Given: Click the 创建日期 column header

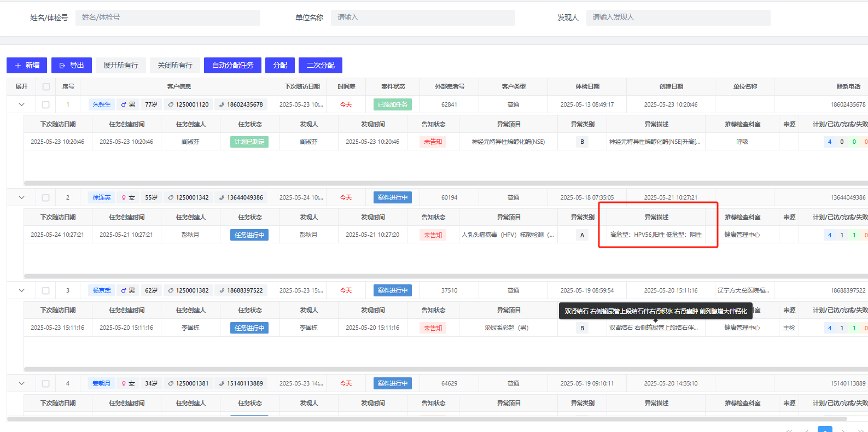Looking at the screenshot, I should click(x=671, y=86).
